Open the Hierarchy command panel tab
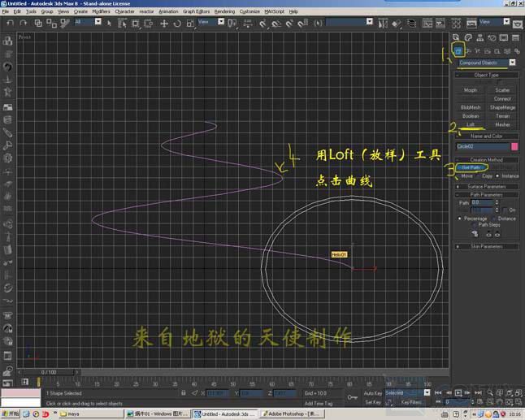Image resolution: width=525 pixels, height=420 pixels. point(479,37)
